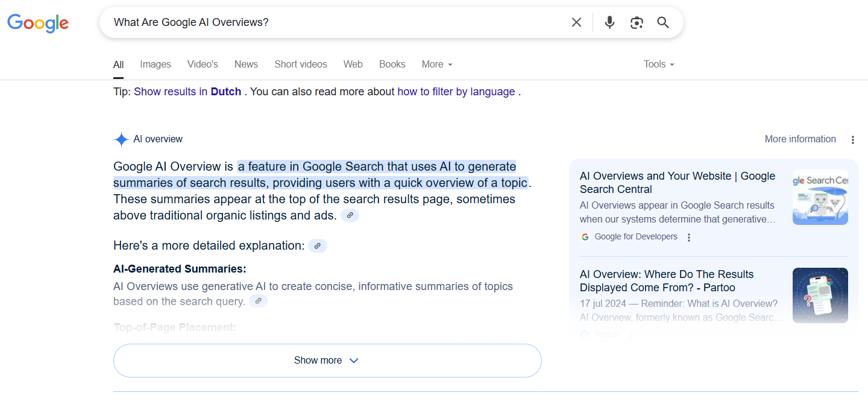This screenshot has height=401, width=868.
Task: Clear the search query with X icon
Action: pos(576,22)
